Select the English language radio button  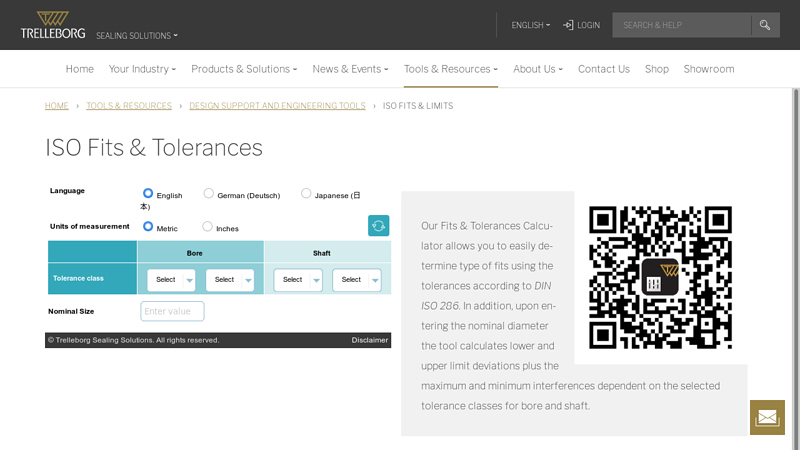148,194
